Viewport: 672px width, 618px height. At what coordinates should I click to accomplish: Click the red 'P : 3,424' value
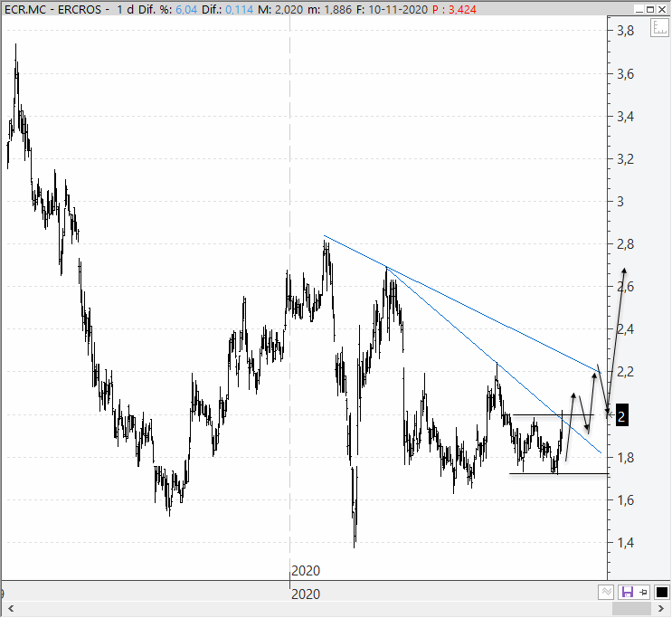(454, 9)
